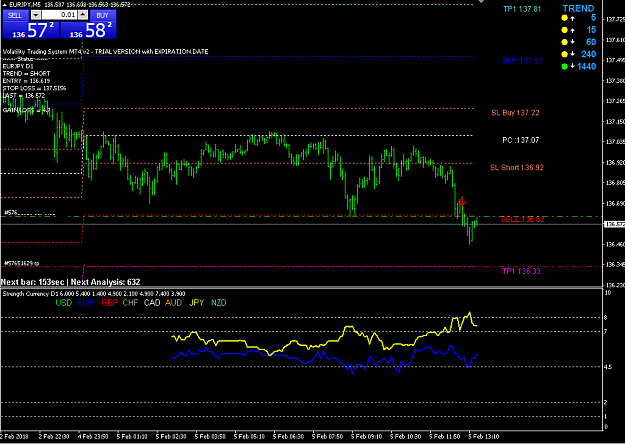Click the yellow dot for the 15 timeframe
The image size is (625, 444).
[564, 30]
